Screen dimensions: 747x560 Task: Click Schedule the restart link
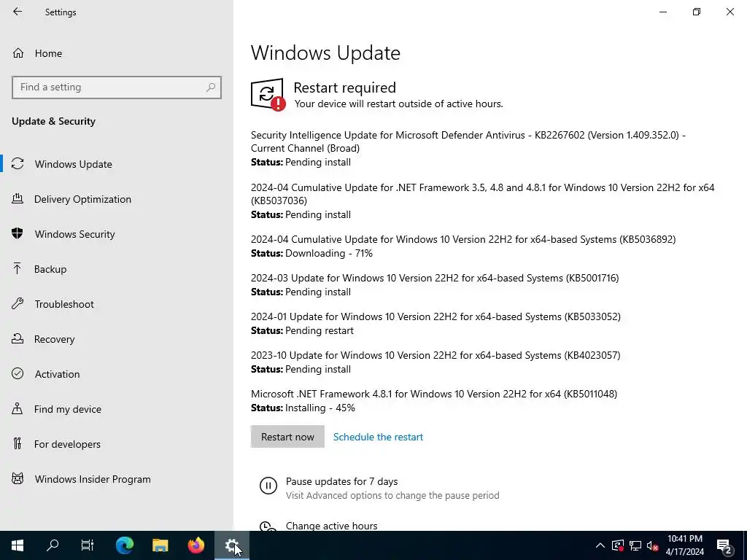click(x=378, y=437)
